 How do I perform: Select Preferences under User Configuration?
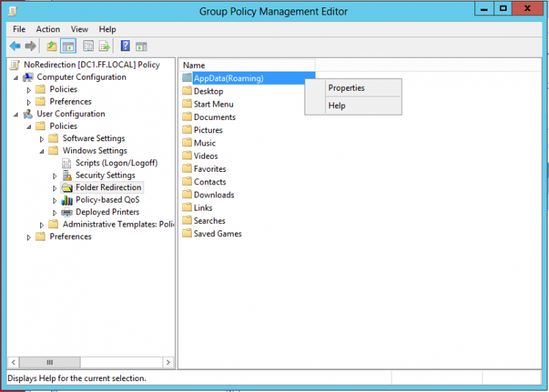(x=70, y=237)
